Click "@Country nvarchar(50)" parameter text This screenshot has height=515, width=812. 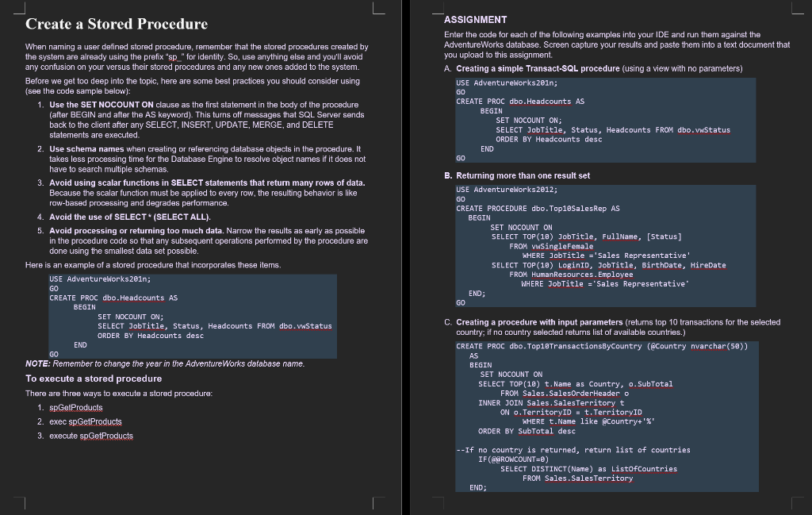697,346
